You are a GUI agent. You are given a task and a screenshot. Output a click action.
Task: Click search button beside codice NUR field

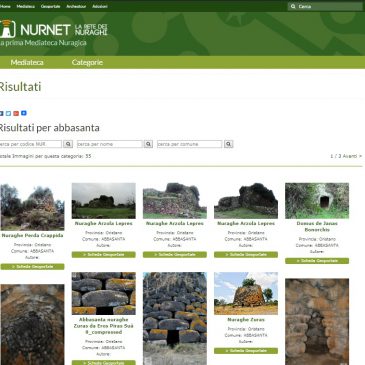[68, 144]
